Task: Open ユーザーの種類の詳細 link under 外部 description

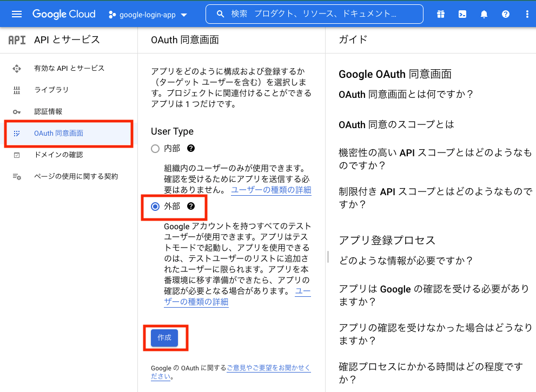Action: [x=196, y=302]
